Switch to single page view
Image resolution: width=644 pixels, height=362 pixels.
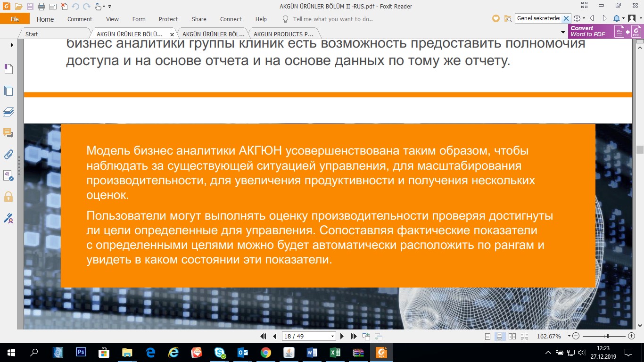pos(488,337)
